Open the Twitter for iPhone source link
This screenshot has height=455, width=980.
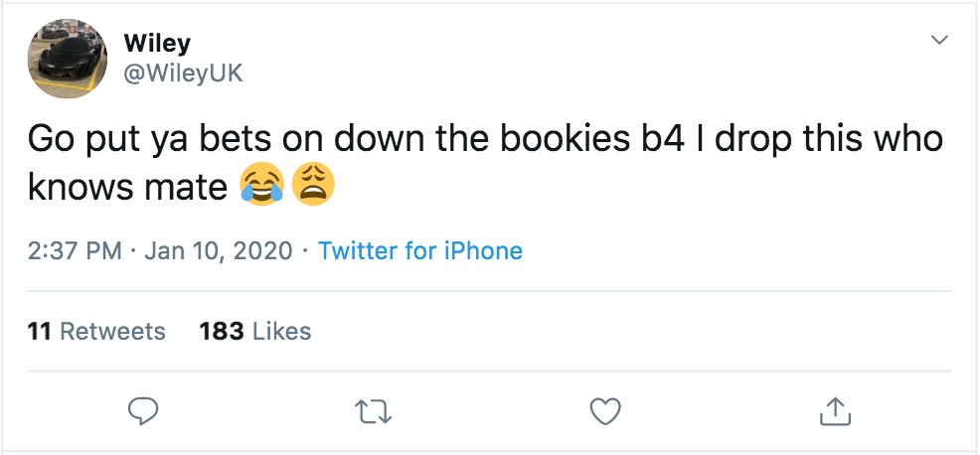(419, 250)
